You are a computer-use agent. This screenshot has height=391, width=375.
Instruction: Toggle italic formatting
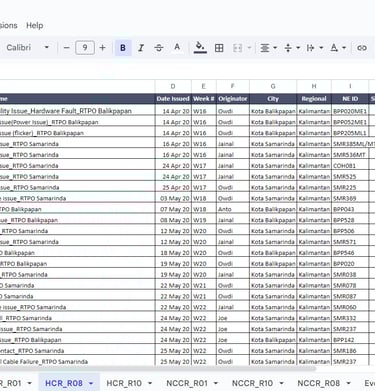coord(141,48)
